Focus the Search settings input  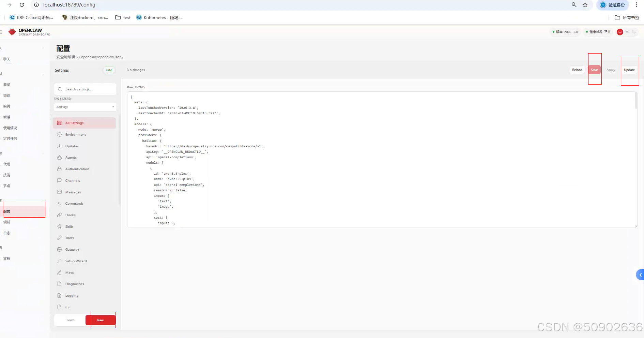click(x=85, y=89)
